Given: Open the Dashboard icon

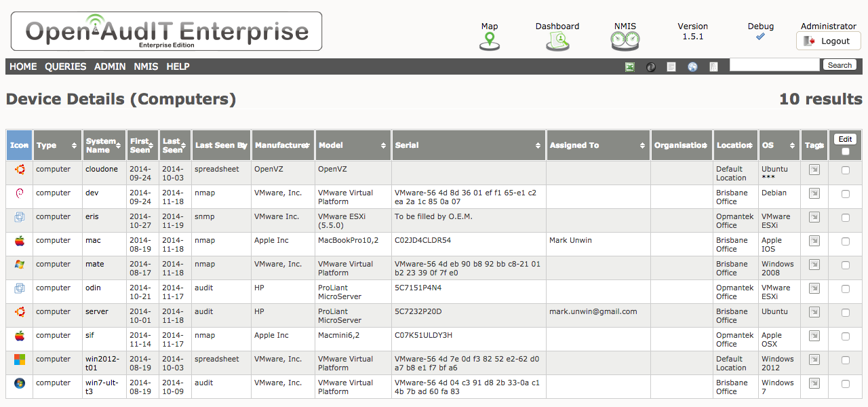Looking at the screenshot, I should coord(557,41).
